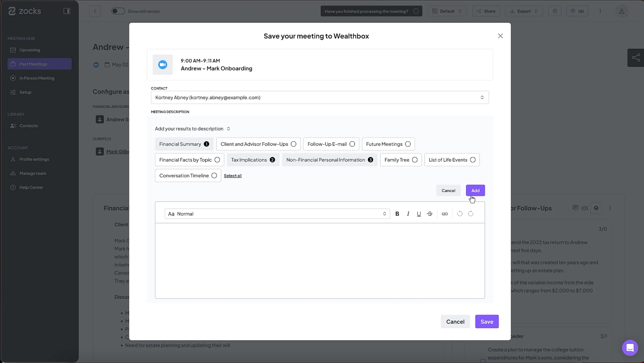Toggle Show old version switch
The image size is (644, 363).
pos(118,11)
